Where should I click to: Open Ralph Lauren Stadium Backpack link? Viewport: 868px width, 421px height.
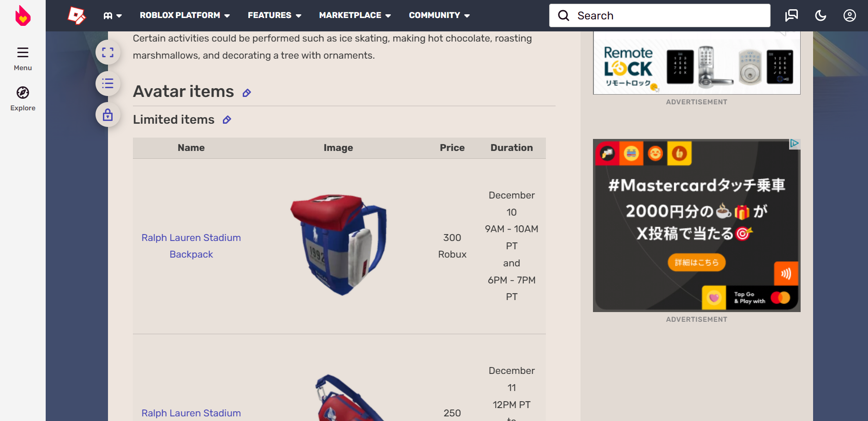coord(191,246)
